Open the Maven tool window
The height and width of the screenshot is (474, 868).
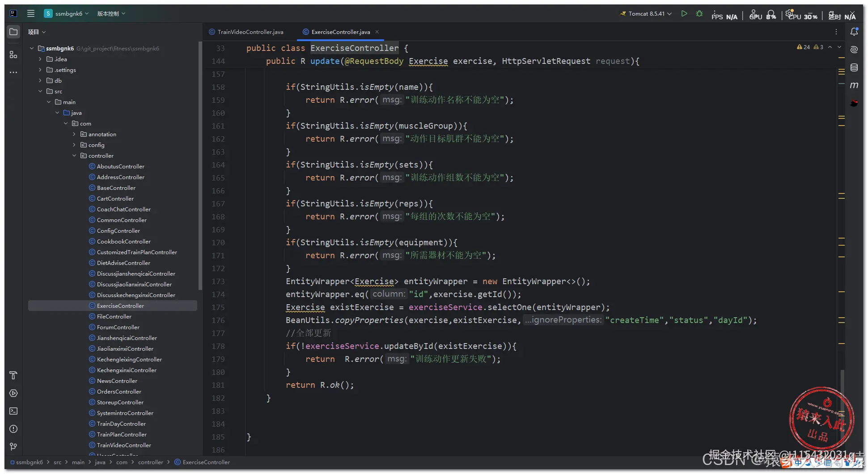[x=854, y=85]
